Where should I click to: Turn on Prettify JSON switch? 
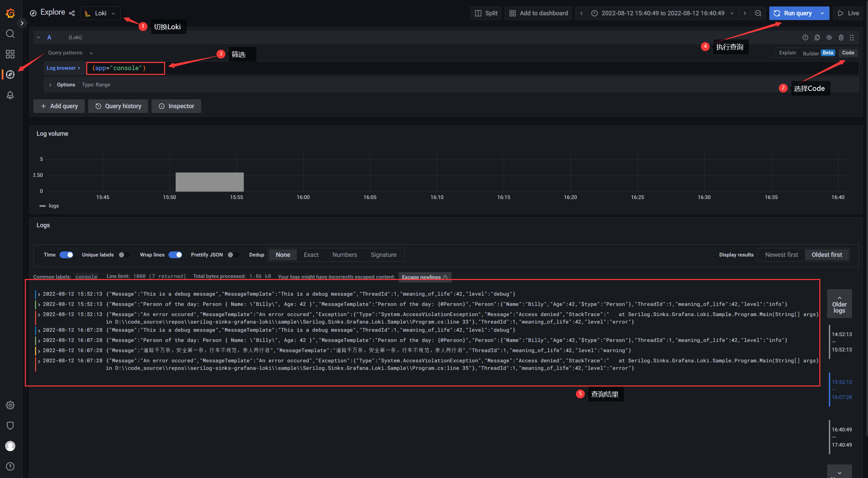233,255
